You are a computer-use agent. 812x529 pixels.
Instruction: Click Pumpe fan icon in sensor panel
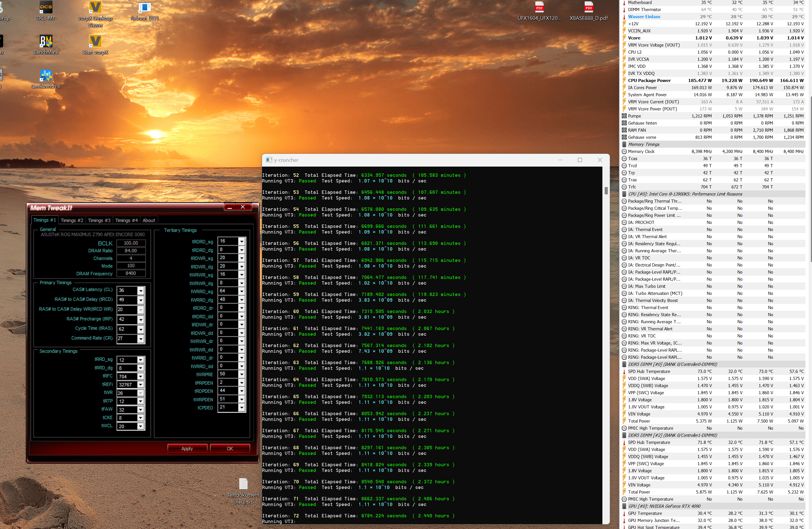pos(624,116)
